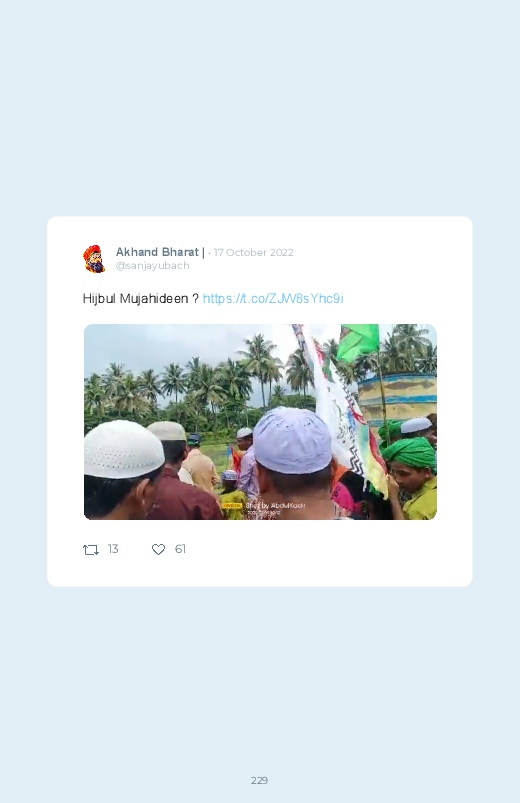Click the lavender cap in photo center
Viewport: 520px width, 803px height.
click(x=293, y=440)
